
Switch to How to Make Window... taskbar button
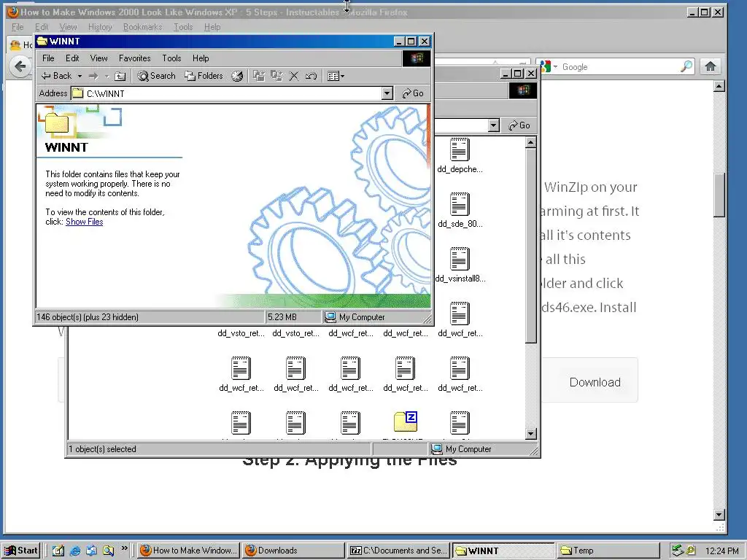pos(189,551)
